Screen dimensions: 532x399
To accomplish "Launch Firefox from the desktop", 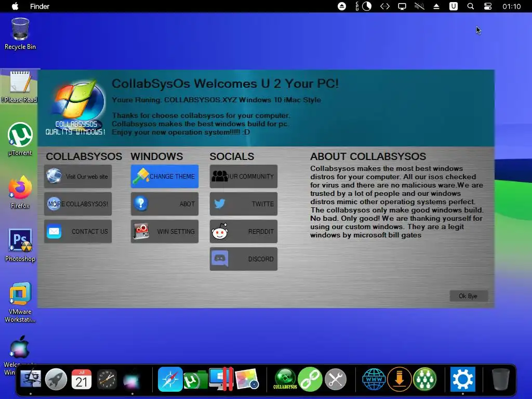I will tap(20, 192).
